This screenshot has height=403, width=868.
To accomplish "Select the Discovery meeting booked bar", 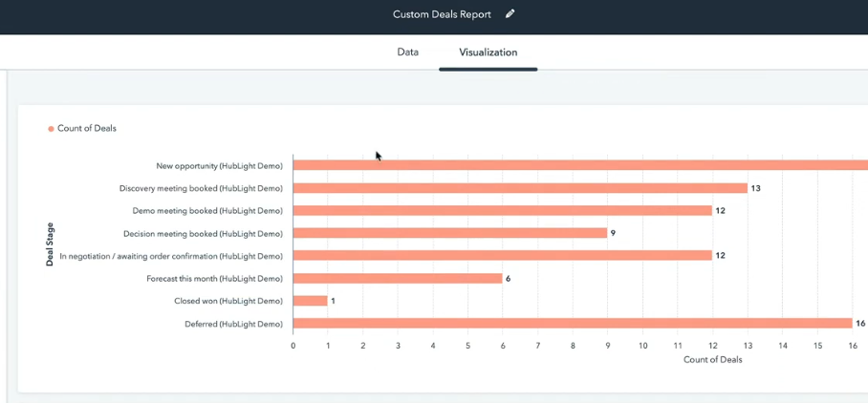I will tap(519, 188).
